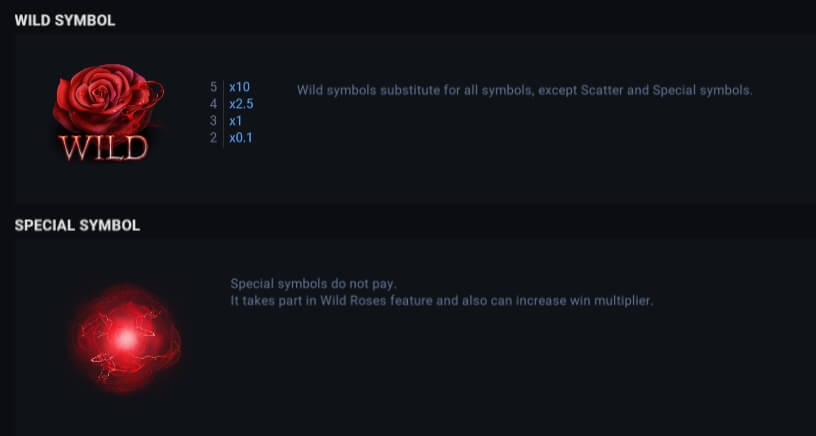Screen dimensions: 816x436
Task: Click the x2.5 payout value
Action: [x=241, y=104]
